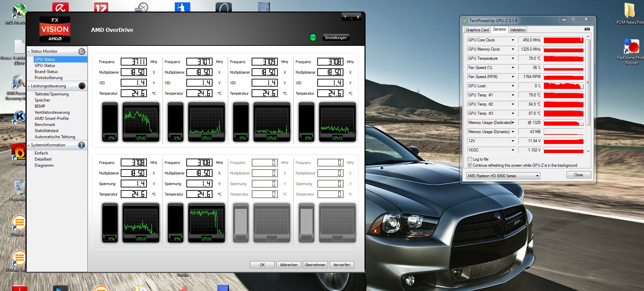Switch to the Graphics Card tab
This screenshot has height=291, width=644.
tap(477, 30)
